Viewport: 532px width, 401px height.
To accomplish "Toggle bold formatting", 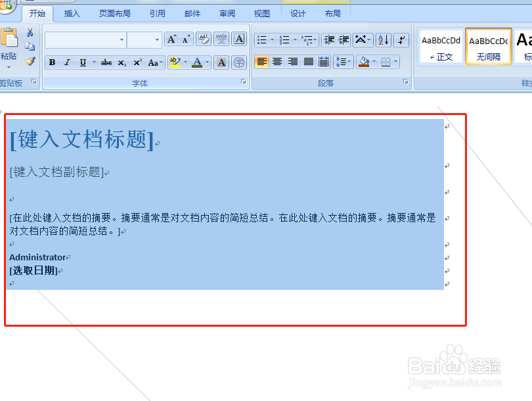I will click(x=51, y=62).
